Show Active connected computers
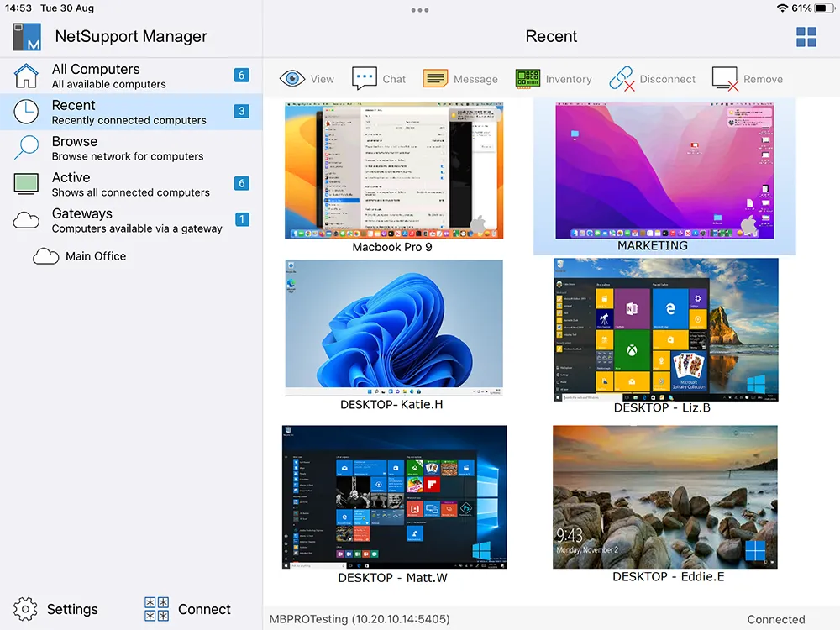 (130, 184)
